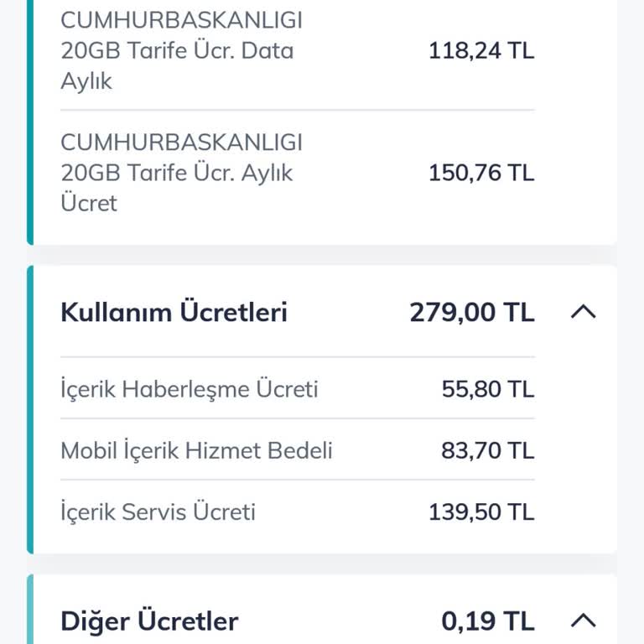Tap the 150,76 TL monthly fee amount

tap(480, 173)
